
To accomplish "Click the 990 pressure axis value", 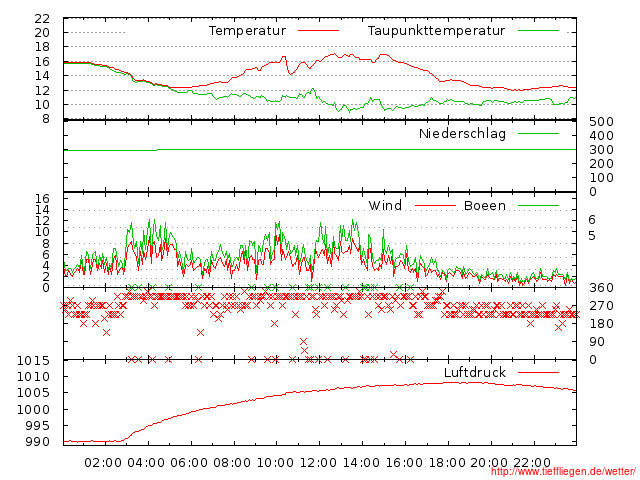I will (x=38, y=442).
